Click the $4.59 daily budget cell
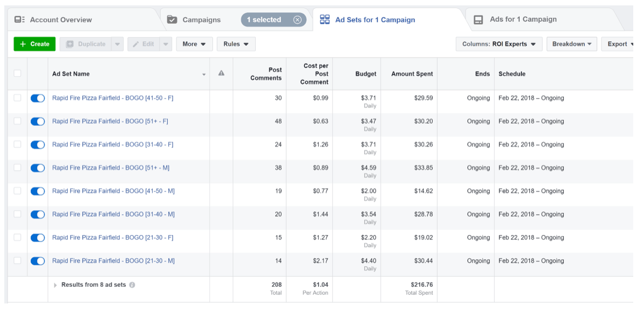Viewport: 644px width, 311px height. (368, 168)
